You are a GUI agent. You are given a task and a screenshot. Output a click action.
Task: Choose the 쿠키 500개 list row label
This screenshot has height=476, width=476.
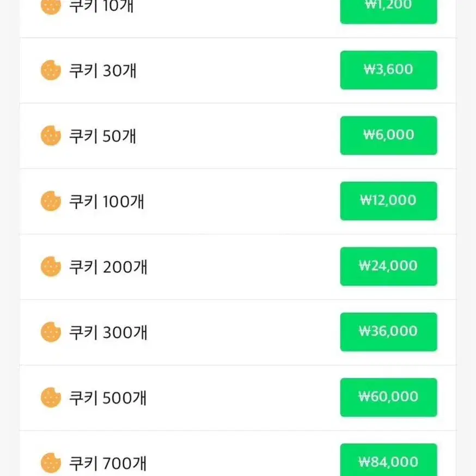(x=108, y=398)
